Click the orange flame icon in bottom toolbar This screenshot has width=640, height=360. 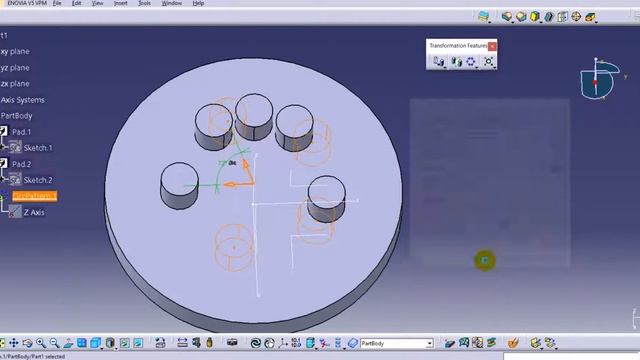[x=513, y=343]
